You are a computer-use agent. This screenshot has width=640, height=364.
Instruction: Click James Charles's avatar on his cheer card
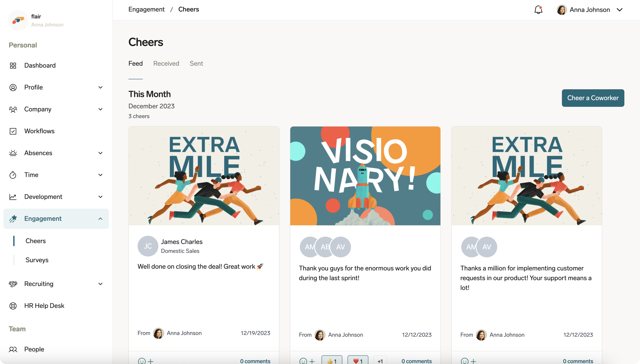(148, 246)
